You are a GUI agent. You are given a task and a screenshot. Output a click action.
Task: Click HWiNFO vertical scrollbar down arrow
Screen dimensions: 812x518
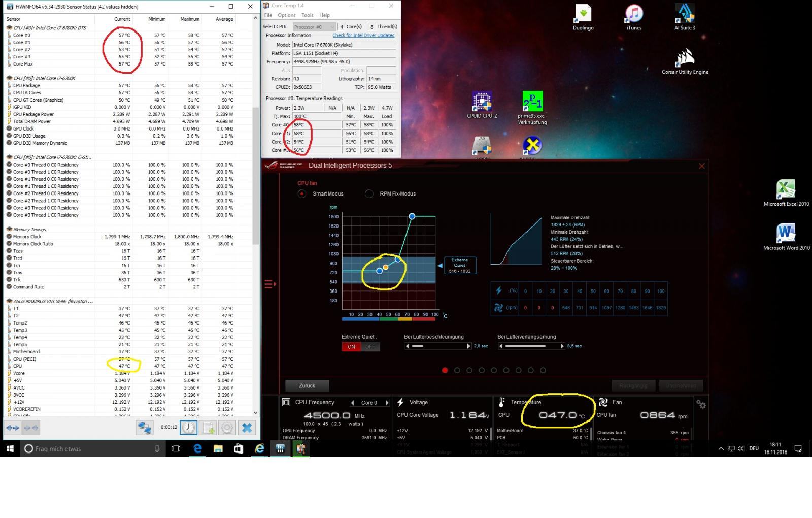pyautogui.click(x=256, y=413)
